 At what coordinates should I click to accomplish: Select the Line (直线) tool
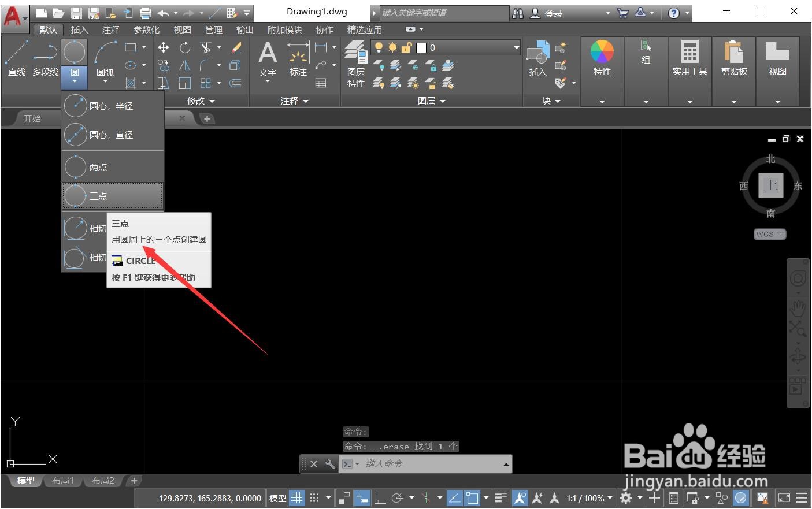(x=17, y=58)
